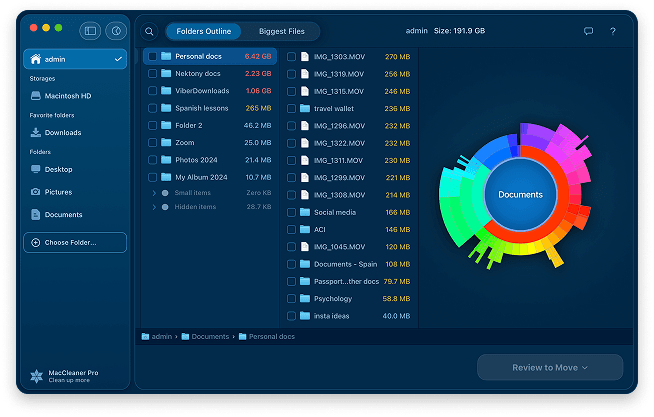Click the sunburst chart view icon
654x417 pixels.
pos(115,31)
